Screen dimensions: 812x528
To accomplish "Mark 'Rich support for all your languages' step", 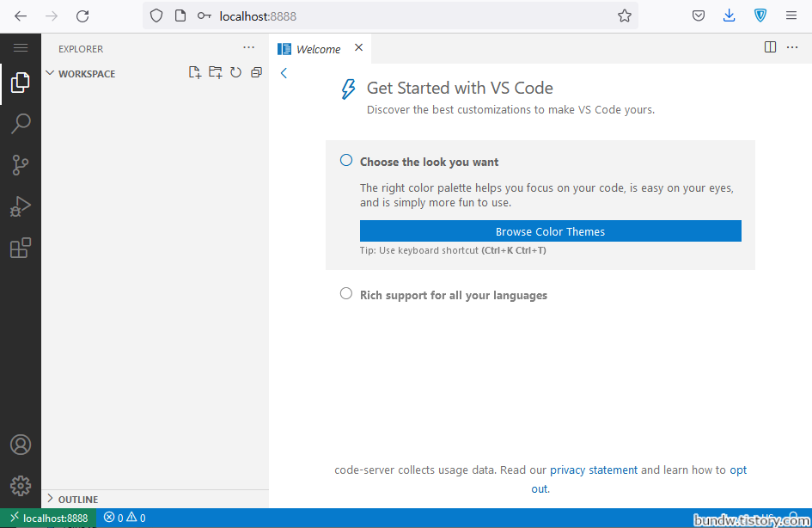I will 346,294.
